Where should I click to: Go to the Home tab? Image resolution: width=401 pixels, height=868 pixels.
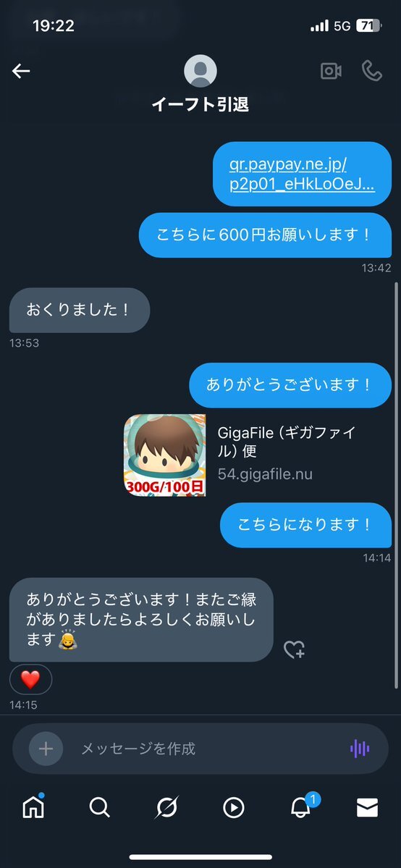pyautogui.click(x=33, y=807)
